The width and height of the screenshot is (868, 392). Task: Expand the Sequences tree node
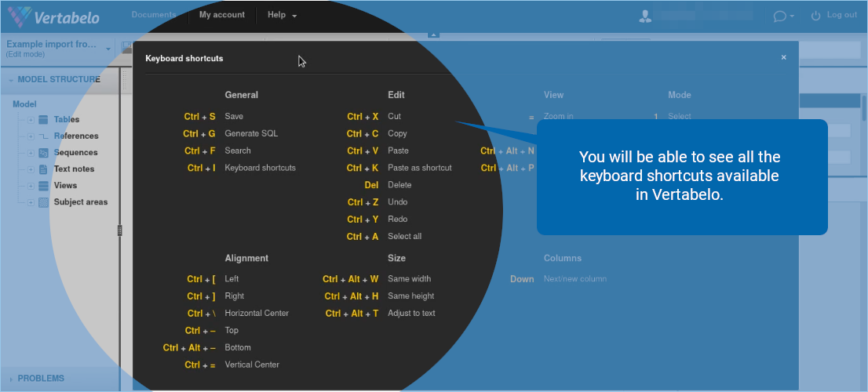31,153
